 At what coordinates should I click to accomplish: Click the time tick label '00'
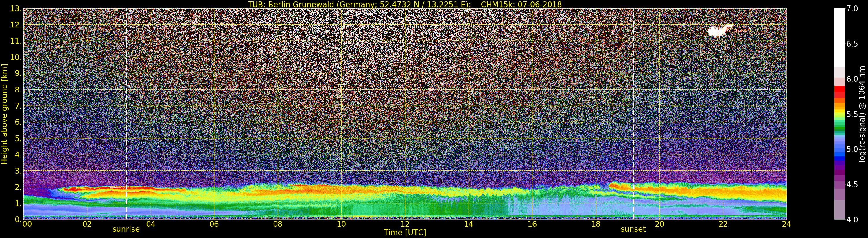pyautogui.click(x=27, y=224)
